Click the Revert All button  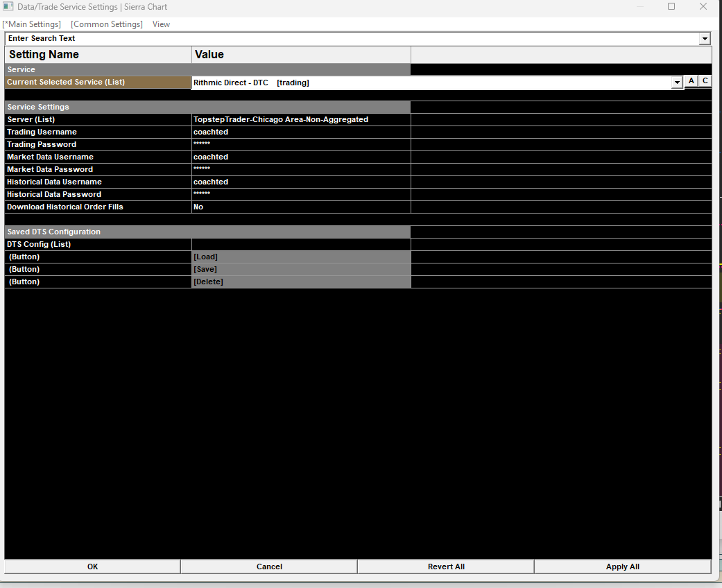coord(446,567)
